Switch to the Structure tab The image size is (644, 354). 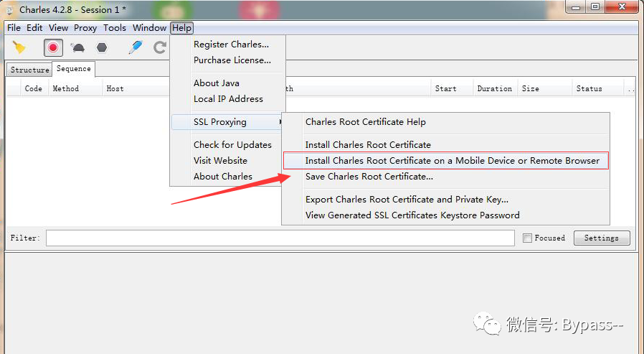[29, 70]
